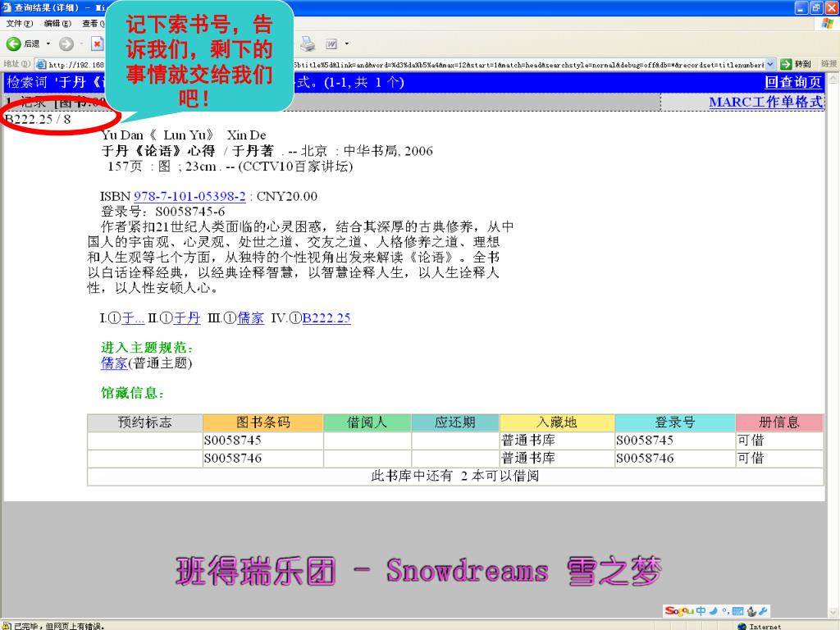Click the vertical scrollbar down arrow
Image resolution: width=840 pixels, height=630 pixels.
(x=833, y=612)
